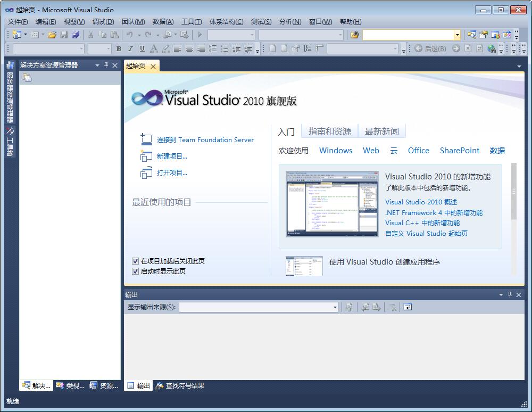
Task: Switch to the 类视图 bottom tab
Action: tap(70, 385)
